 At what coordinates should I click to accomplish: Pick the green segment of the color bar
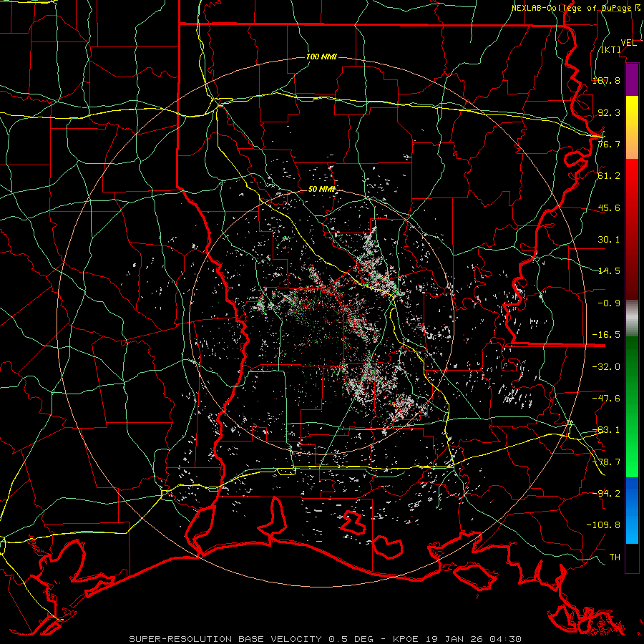632,406
